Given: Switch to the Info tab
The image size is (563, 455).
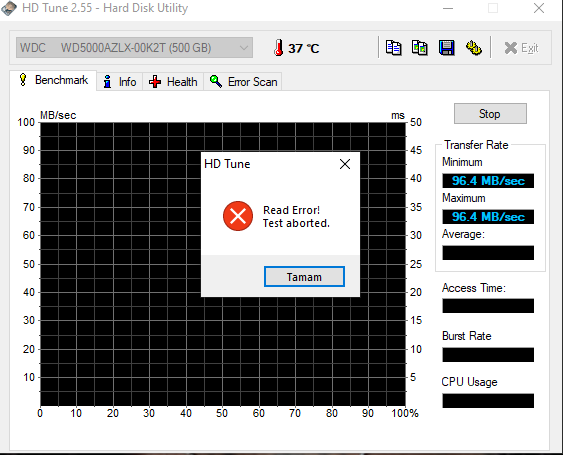Looking at the screenshot, I should [120, 82].
